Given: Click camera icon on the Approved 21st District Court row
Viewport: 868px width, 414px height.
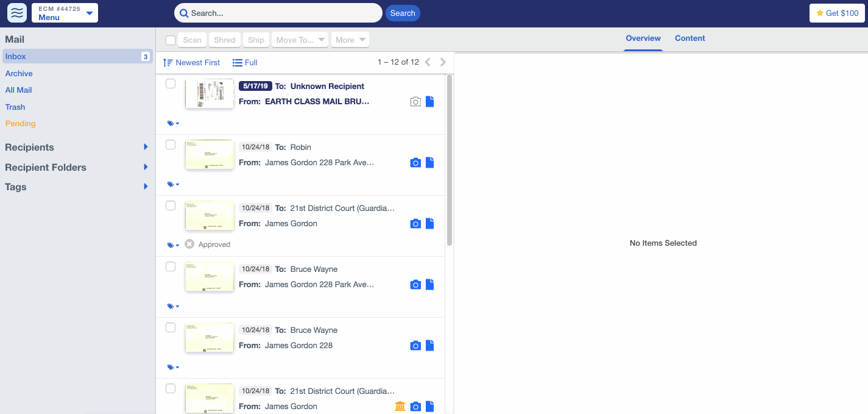Looking at the screenshot, I should tap(415, 224).
